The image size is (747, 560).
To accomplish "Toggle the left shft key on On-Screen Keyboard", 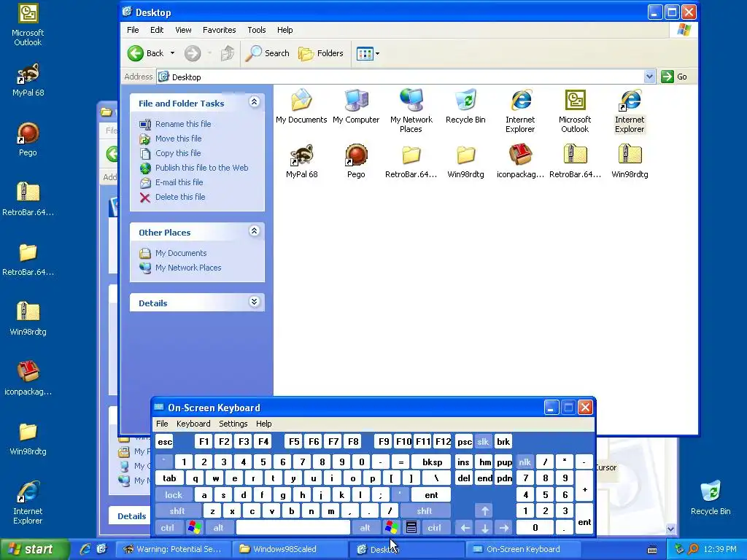I will pyautogui.click(x=177, y=511).
